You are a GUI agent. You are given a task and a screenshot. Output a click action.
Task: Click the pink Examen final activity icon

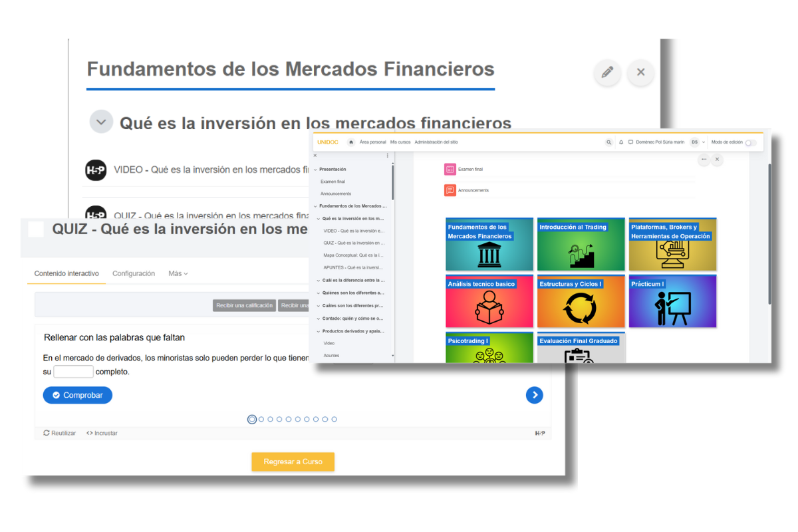pyautogui.click(x=450, y=170)
